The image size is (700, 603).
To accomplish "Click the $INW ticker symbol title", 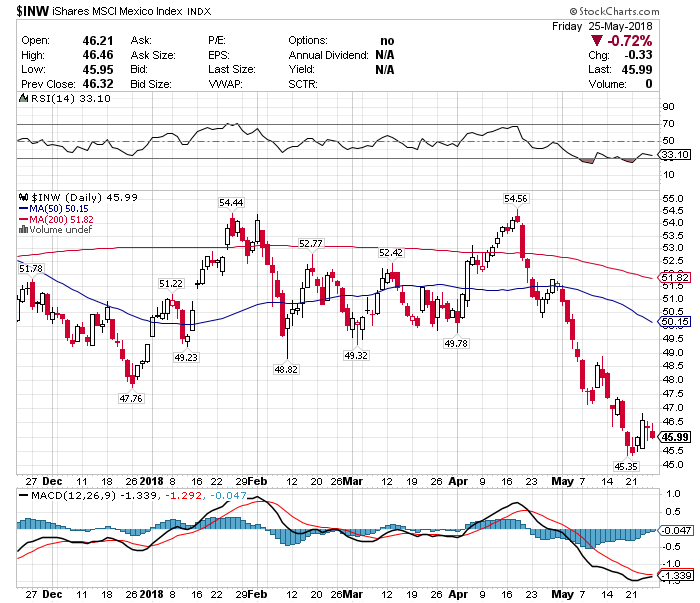I will [x=33, y=11].
